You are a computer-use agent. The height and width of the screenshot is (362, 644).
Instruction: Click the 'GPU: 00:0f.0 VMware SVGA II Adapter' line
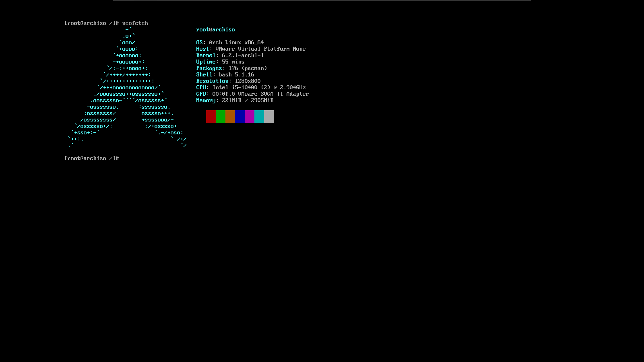(x=253, y=94)
